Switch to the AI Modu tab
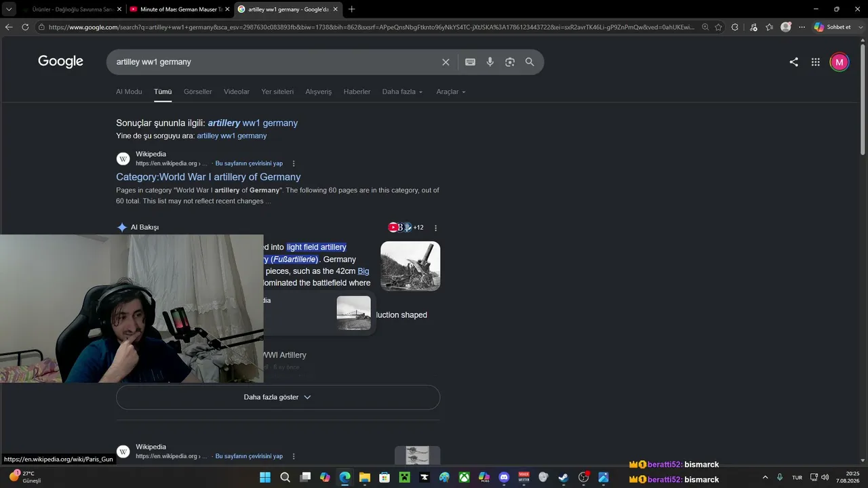868x488 pixels. 129,91
